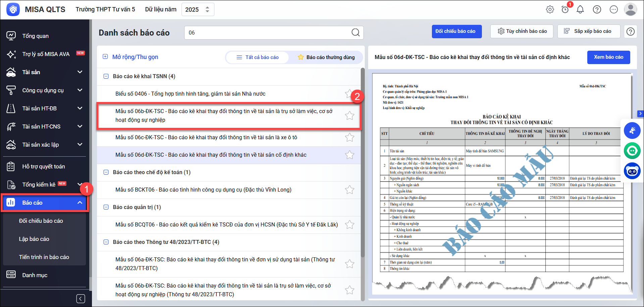This screenshot has width=644, height=307.
Task: Open Tiến trình in báo cáo submenu
Action: tap(45, 257)
